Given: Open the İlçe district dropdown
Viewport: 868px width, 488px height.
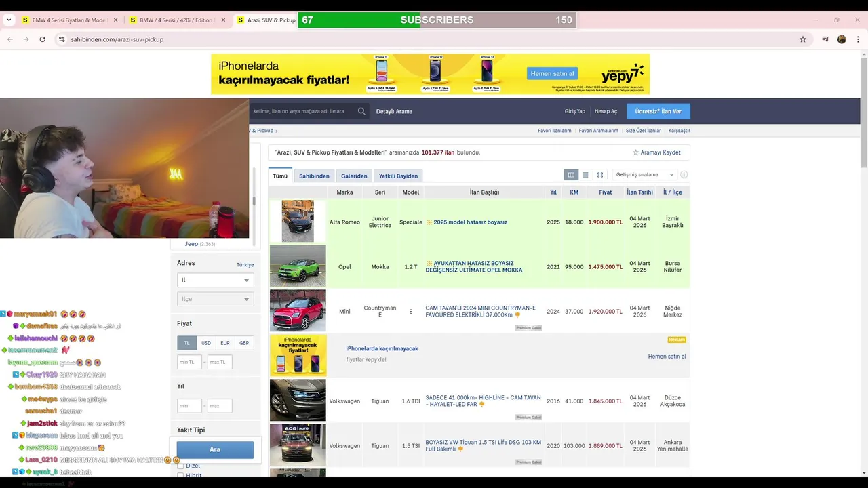Looking at the screenshot, I should tap(215, 299).
